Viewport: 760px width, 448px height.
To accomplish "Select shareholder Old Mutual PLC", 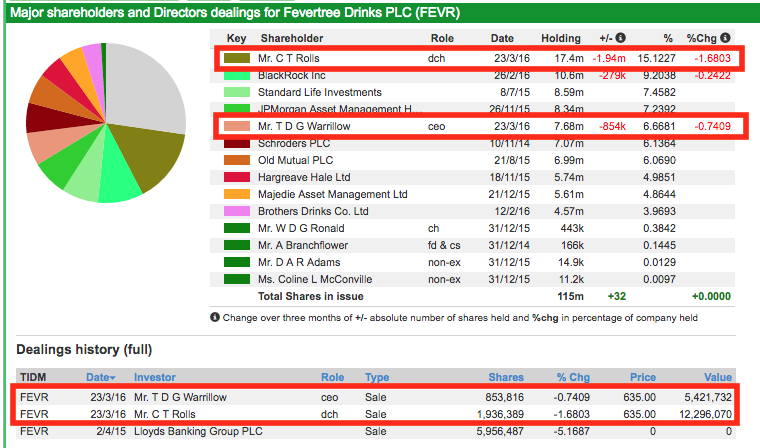I will 295,160.
